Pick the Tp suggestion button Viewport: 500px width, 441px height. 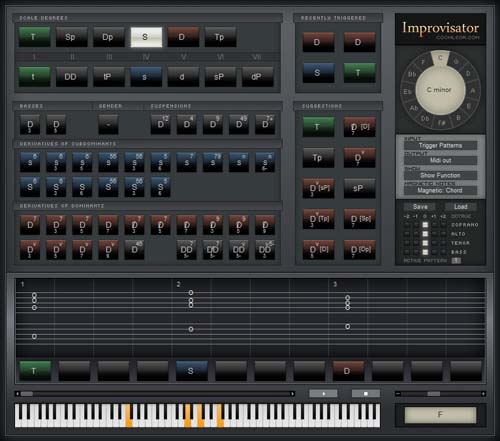pyautogui.click(x=318, y=158)
